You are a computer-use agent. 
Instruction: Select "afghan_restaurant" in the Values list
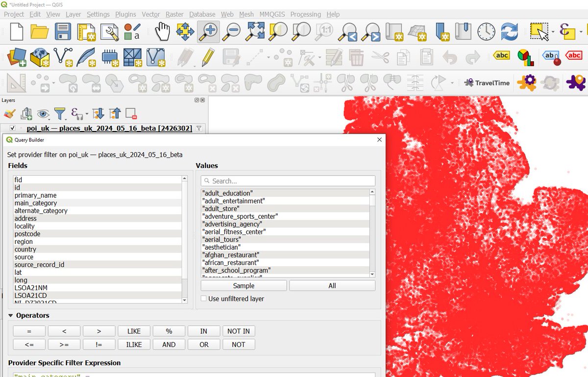coord(285,255)
